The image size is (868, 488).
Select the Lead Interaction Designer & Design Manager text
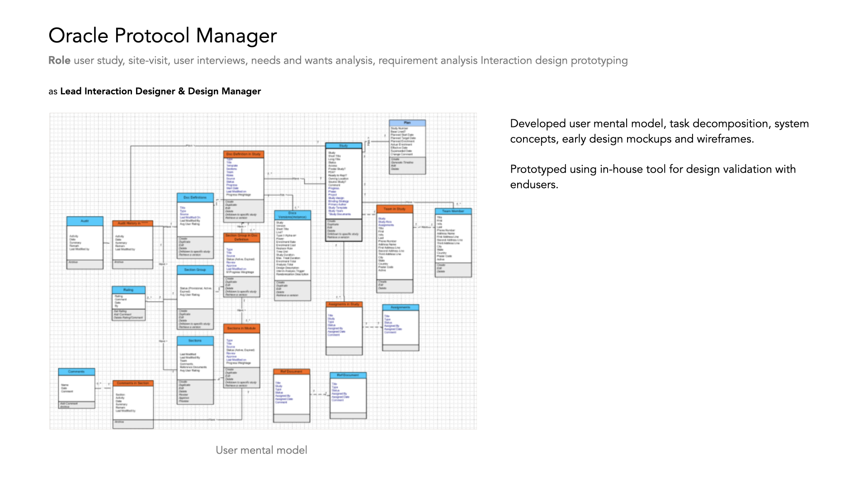pos(160,91)
